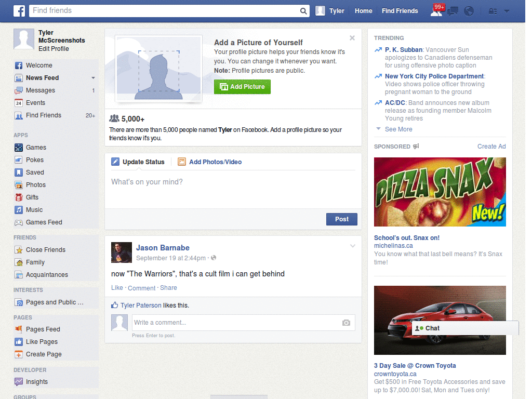Screen dimensions: 532x399
Task: Click the Games app icon
Action: [19, 148]
